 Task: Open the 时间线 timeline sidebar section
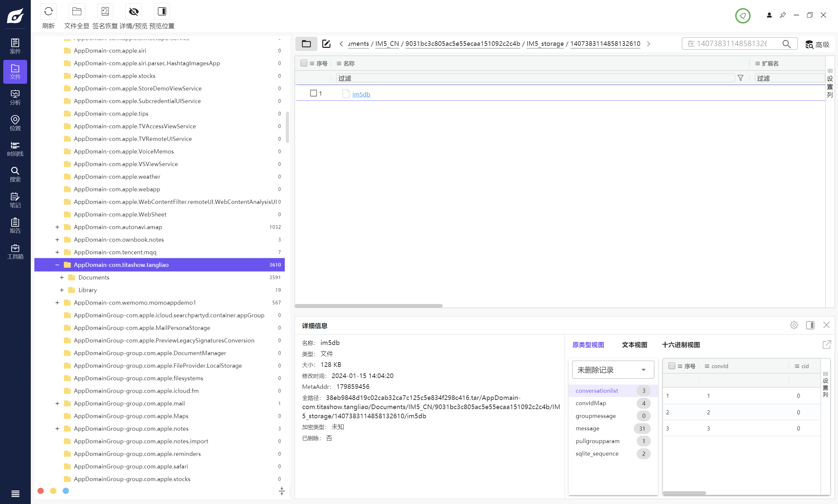tap(15, 149)
